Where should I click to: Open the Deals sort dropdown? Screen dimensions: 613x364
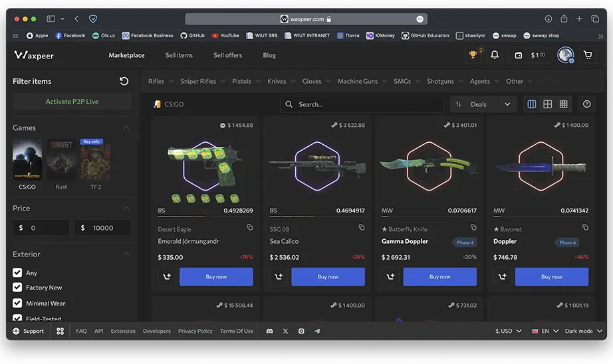pos(483,104)
